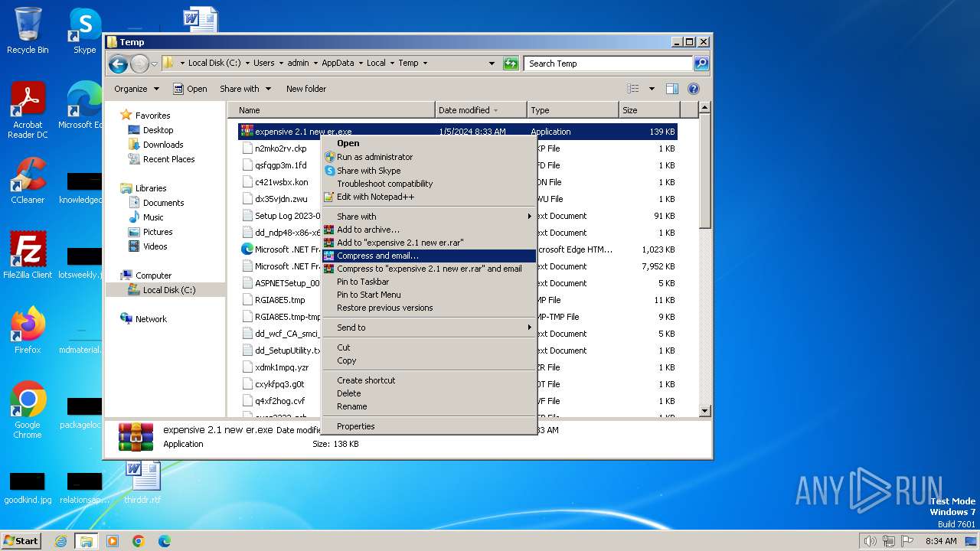Open Chrome from the taskbar
This screenshot has width=980, height=551.
(x=139, y=541)
